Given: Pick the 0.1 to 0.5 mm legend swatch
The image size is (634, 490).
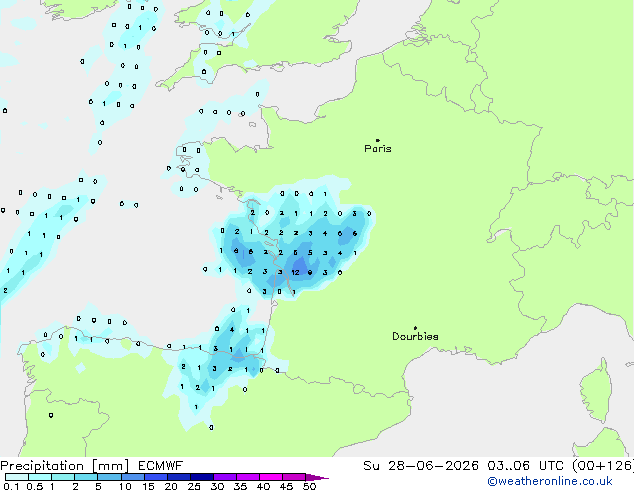Looking at the screenshot, I should pos(17,477).
